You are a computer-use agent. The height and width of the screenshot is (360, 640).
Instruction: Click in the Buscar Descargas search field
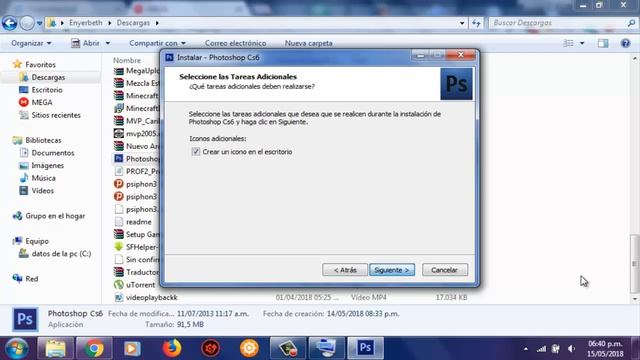coord(557,23)
